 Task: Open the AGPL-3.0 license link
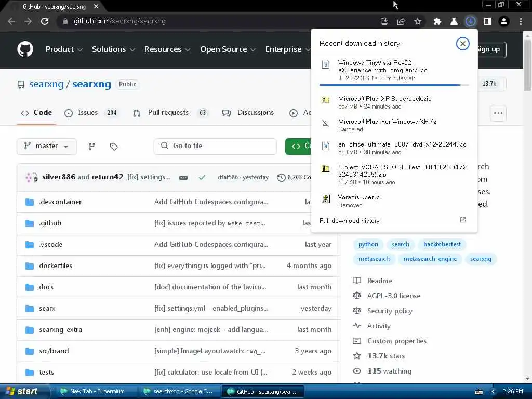pos(394,296)
